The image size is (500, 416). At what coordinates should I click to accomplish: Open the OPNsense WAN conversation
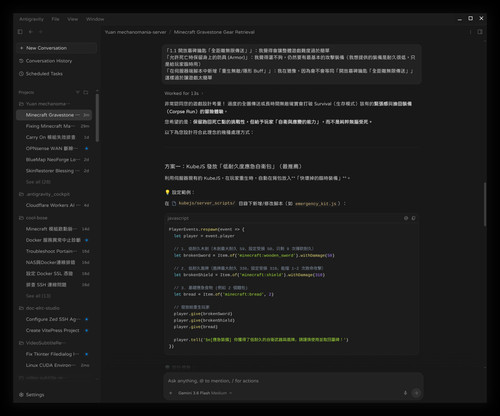pos(54,148)
